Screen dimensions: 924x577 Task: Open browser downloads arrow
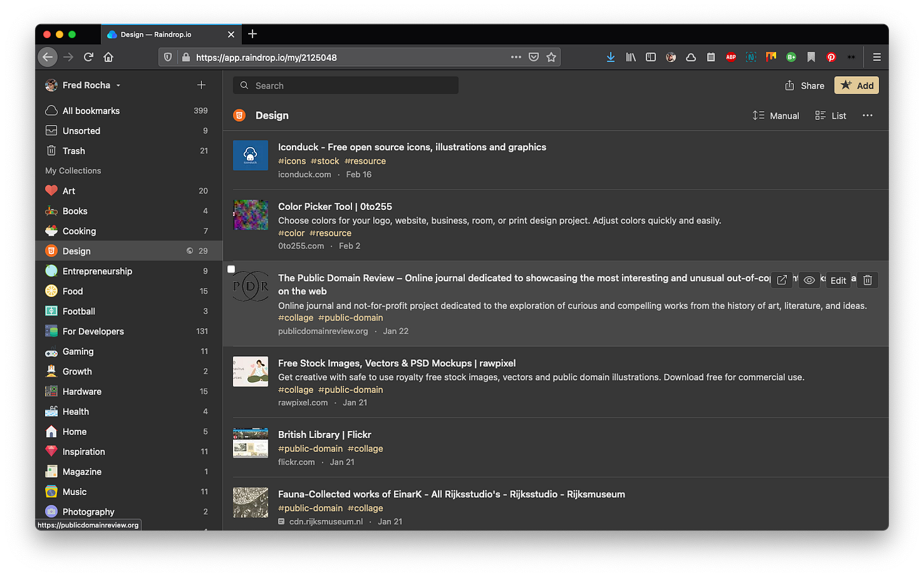[610, 57]
